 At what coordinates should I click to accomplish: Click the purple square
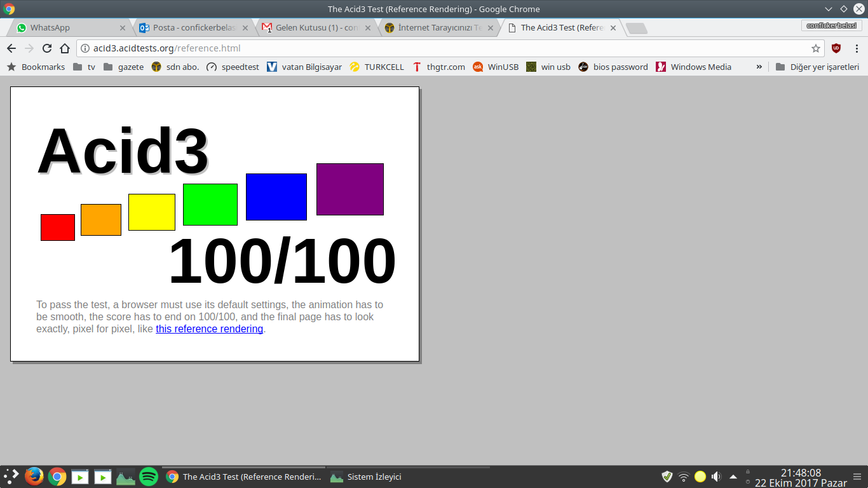(350, 189)
